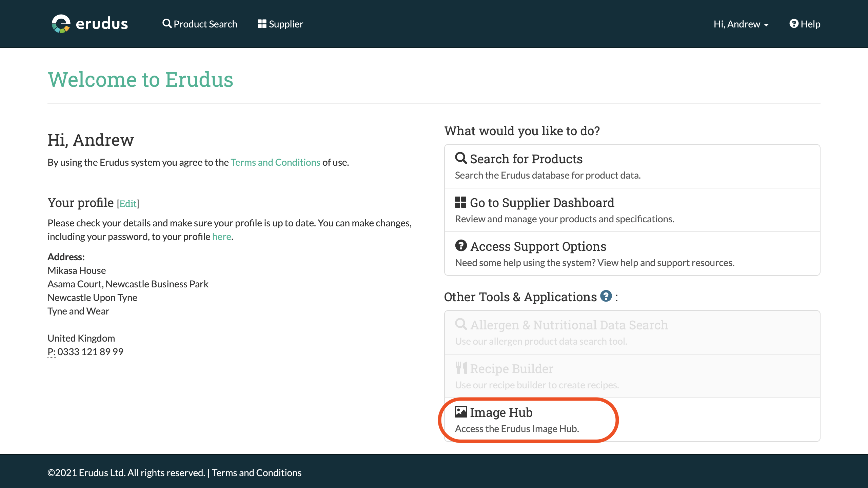868x488 pixels.
Task: Click the Erudus logo icon
Action: tap(61, 24)
